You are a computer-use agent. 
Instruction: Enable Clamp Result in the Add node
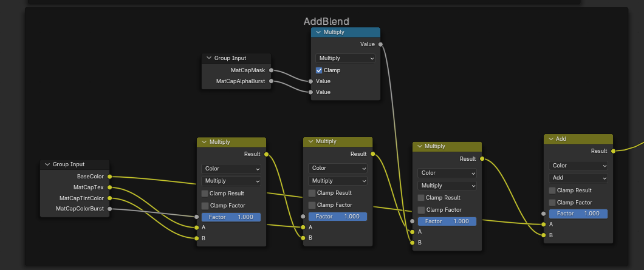point(553,191)
